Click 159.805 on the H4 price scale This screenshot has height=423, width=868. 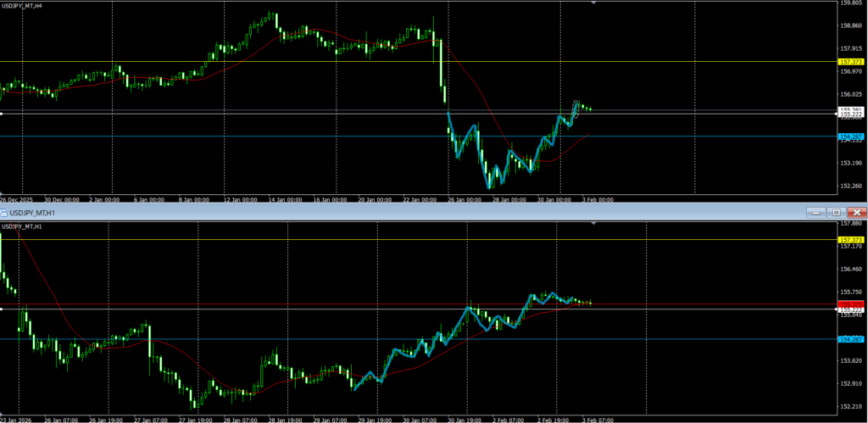tap(850, 3)
